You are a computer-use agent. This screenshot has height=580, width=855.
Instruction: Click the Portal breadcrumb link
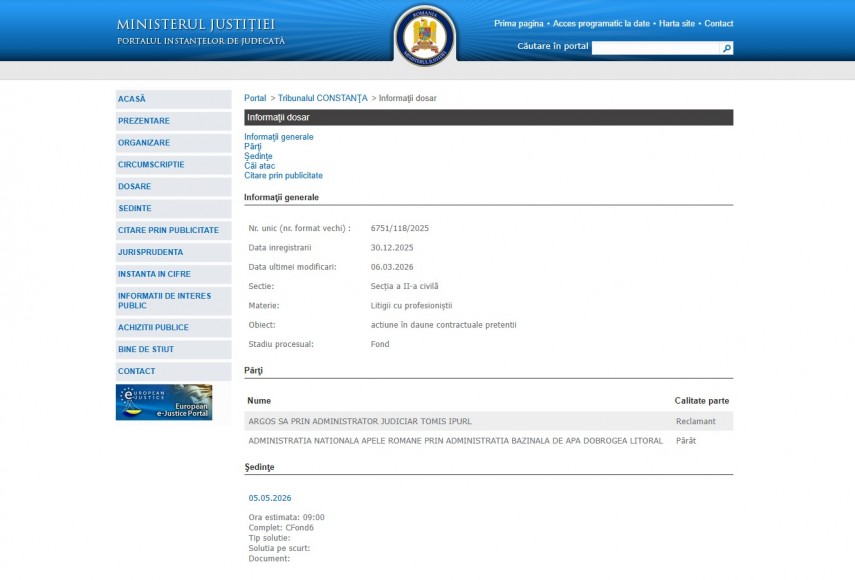click(255, 98)
